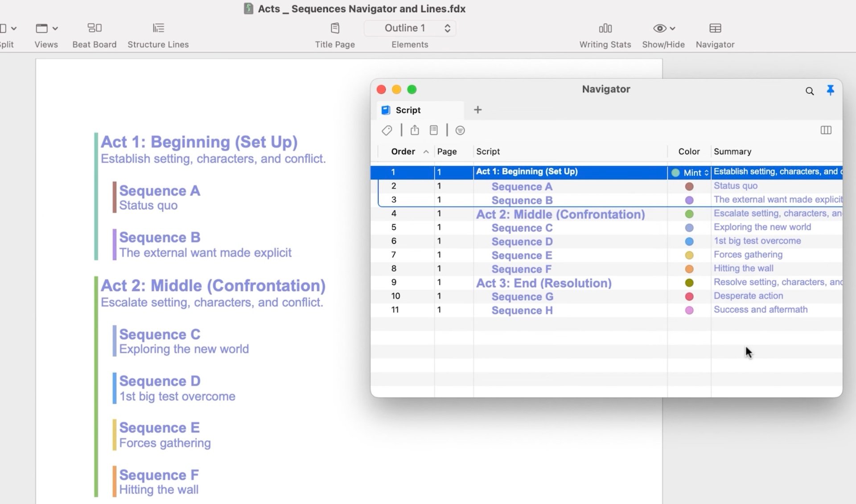Click the Navigator filter circle icon
This screenshot has height=504, width=856.
point(460,130)
